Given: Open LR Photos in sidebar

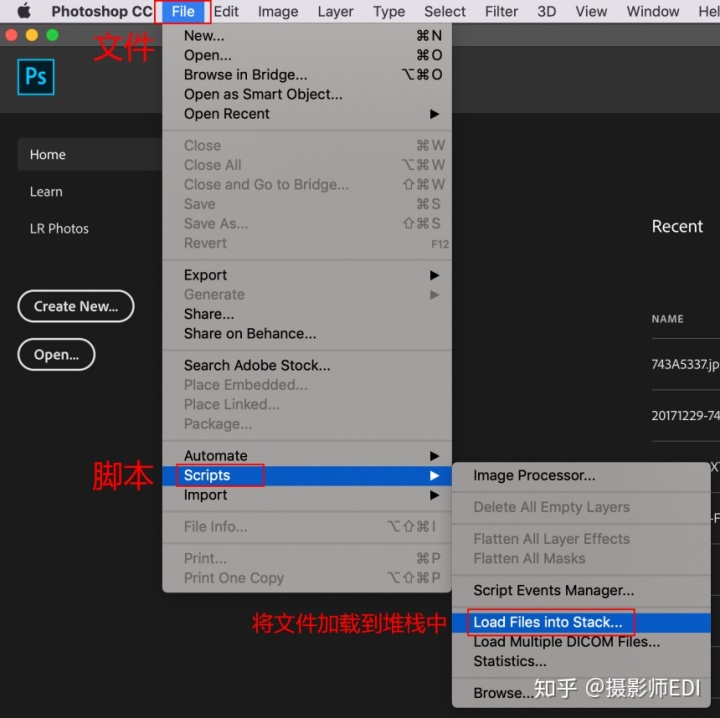Looking at the screenshot, I should [59, 229].
